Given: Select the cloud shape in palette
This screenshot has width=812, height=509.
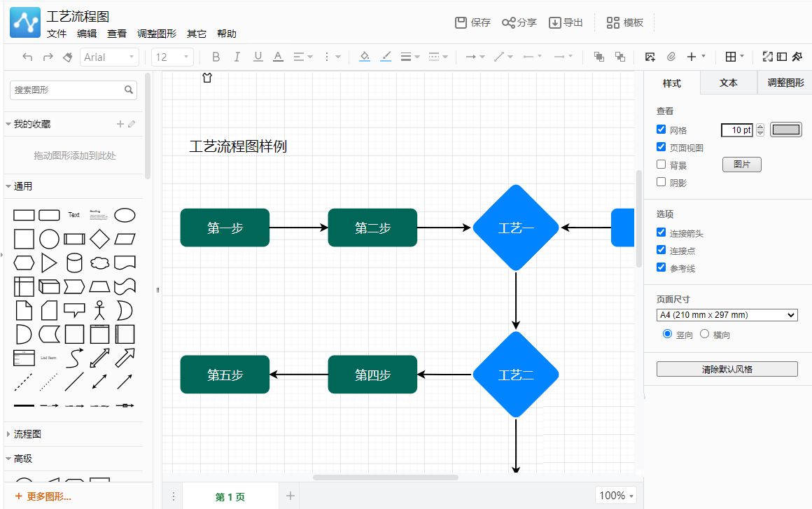Looking at the screenshot, I should [99, 263].
